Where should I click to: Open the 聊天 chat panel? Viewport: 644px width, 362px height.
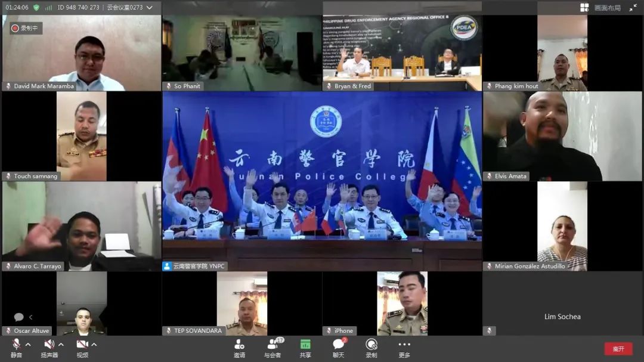coord(338,347)
